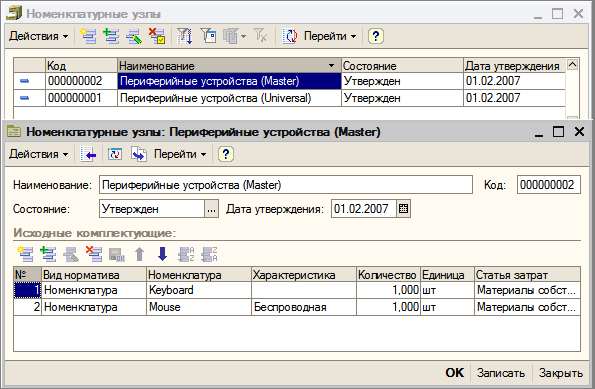Viewport: 595px width, 389px height.
Task: Move row down blue arrow icon
Action: pos(162,254)
